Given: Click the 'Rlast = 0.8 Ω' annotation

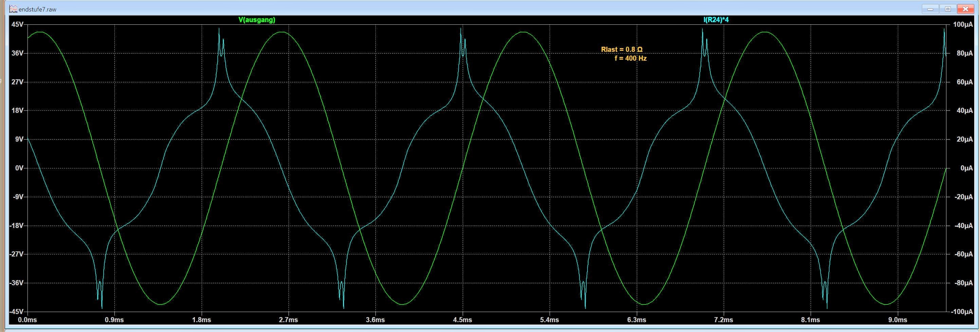Looking at the screenshot, I should pyautogui.click(x=622, y=49).
